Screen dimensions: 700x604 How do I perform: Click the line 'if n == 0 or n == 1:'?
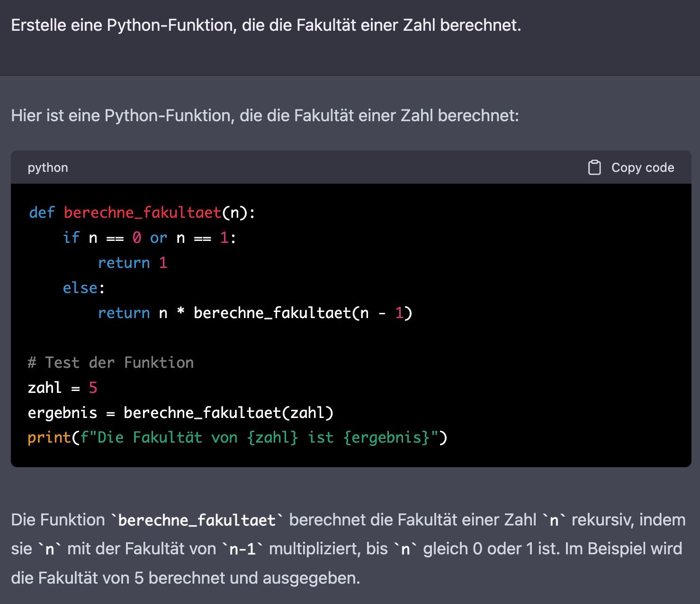coord(150,238)
